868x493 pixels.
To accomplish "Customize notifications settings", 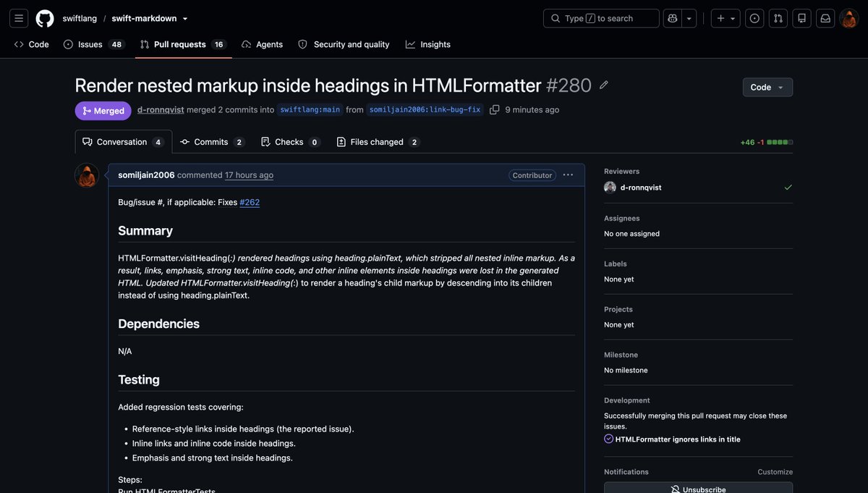I will [775, 472].
